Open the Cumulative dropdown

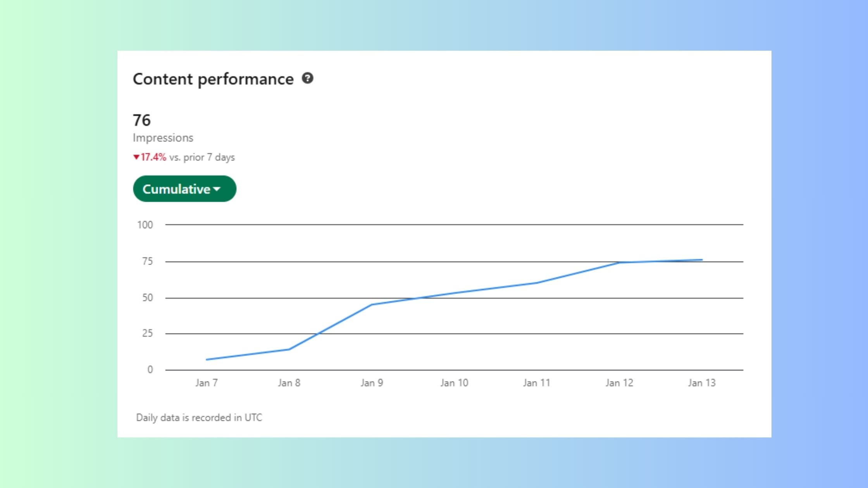[x=184, y=189]
